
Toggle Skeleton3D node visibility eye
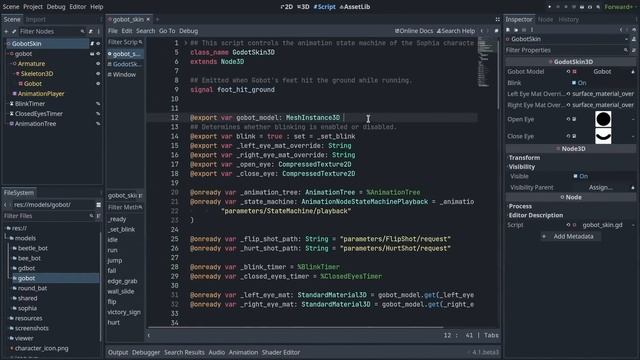click(98, 74)
